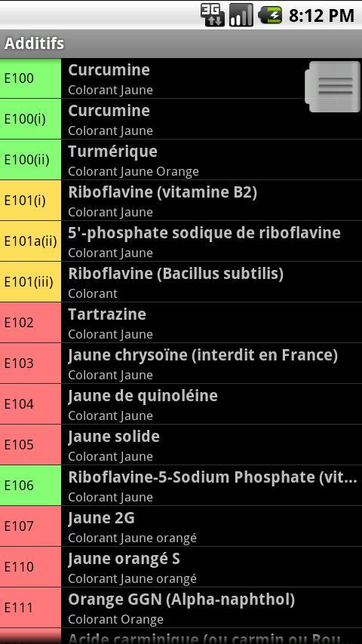362x644 pixels.
Task: Select the green E106 code cell
Action: 30,485
